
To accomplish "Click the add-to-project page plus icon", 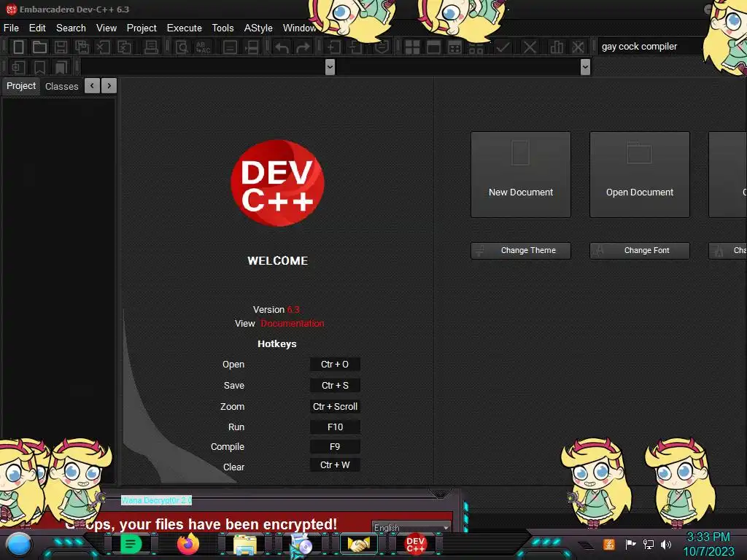I will pos(334,47).
